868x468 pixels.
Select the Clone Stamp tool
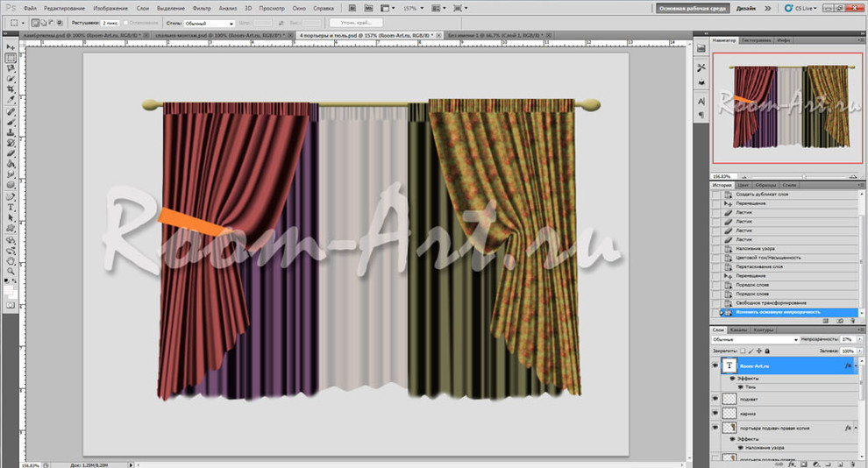(x=11, y=132)
